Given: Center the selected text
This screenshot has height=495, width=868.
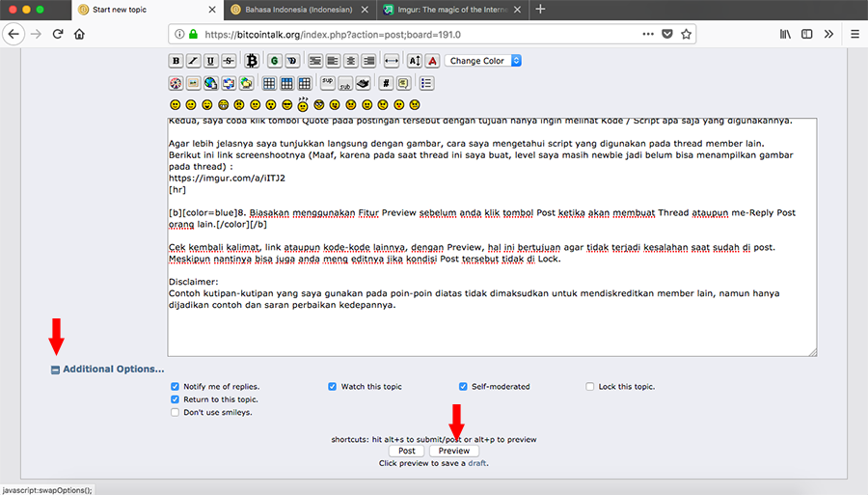Looking at the screenshot, I should [350, 61].
